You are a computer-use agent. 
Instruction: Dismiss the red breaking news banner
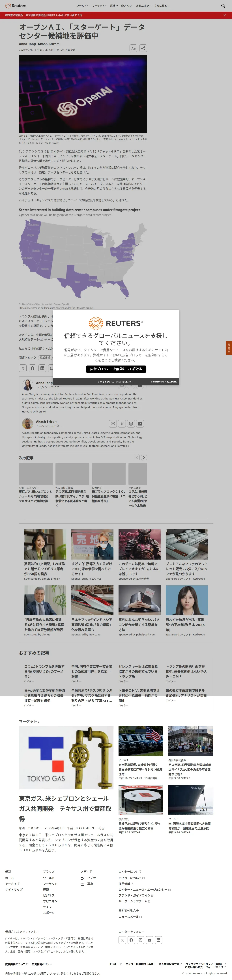(224, 15)
